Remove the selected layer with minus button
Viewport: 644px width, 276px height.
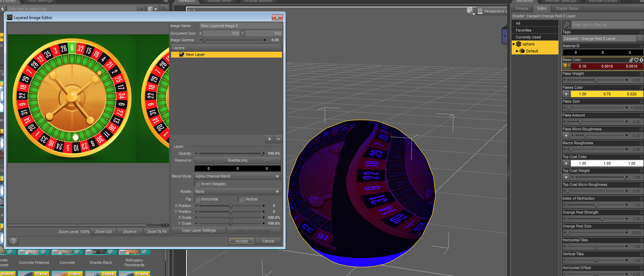pos(278,139)
